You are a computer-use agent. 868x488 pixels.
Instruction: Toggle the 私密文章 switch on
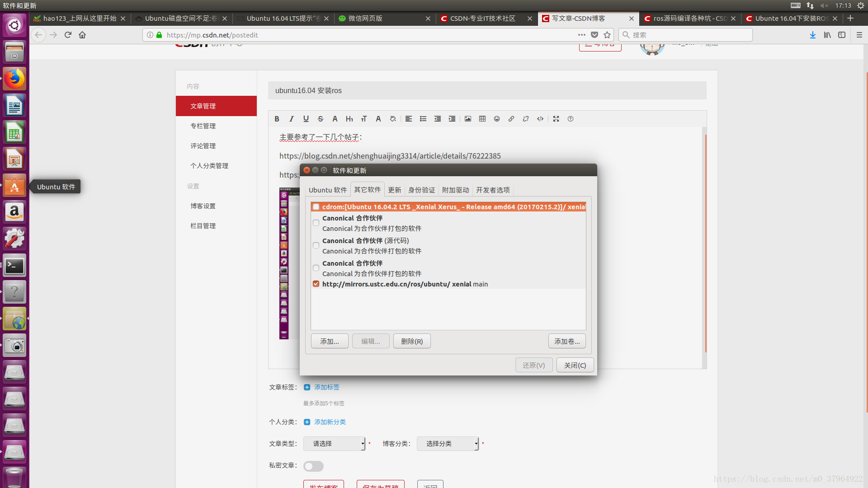click(x=313, y=466)
